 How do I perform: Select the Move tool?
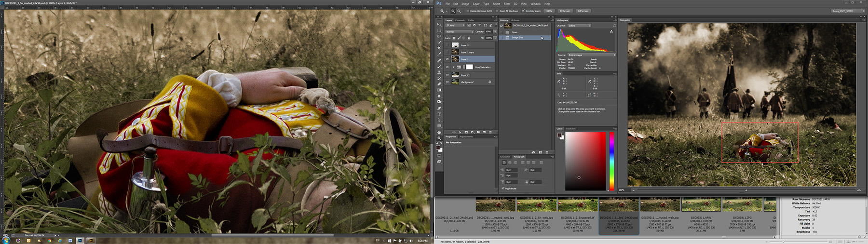[x=439, y=25]
